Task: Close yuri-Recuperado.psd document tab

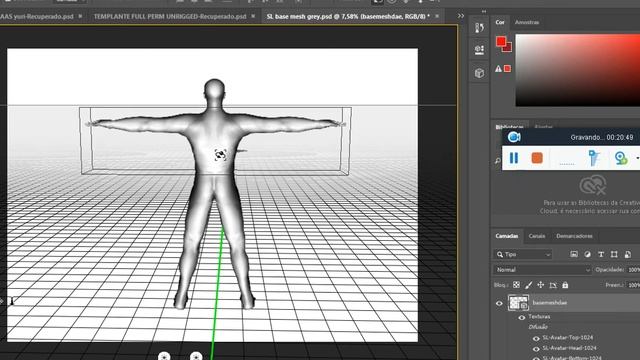Action: (x=80, y=16)
